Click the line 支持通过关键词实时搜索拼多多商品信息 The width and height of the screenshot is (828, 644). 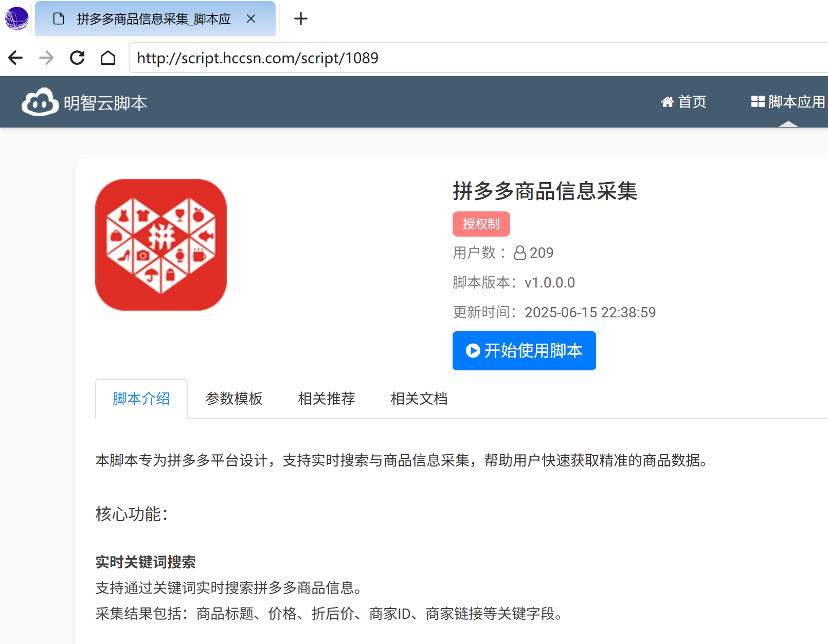[230, 588]
